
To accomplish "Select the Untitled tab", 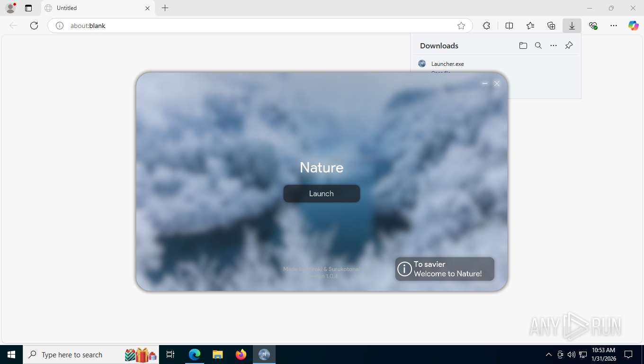I will coord(98,8).
